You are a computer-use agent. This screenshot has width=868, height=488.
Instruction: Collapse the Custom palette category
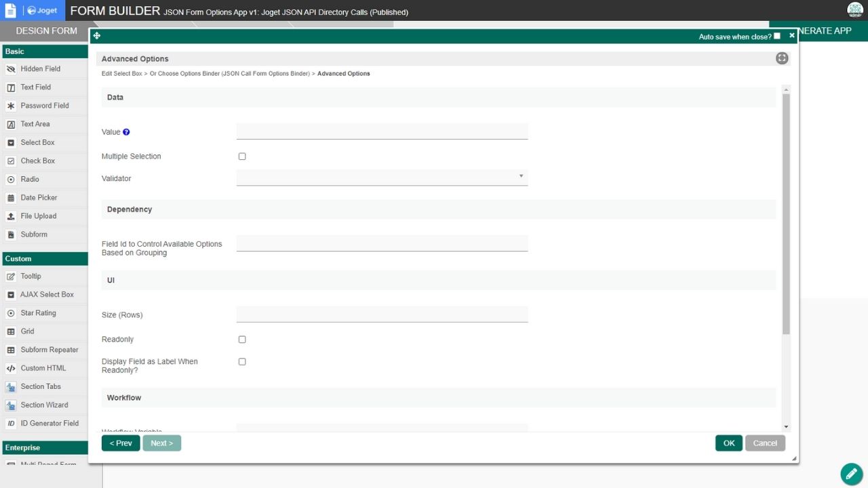[44, 259]
